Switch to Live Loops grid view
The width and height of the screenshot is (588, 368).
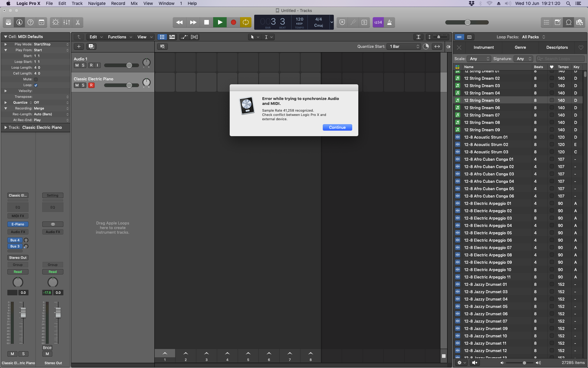(162, 37)
